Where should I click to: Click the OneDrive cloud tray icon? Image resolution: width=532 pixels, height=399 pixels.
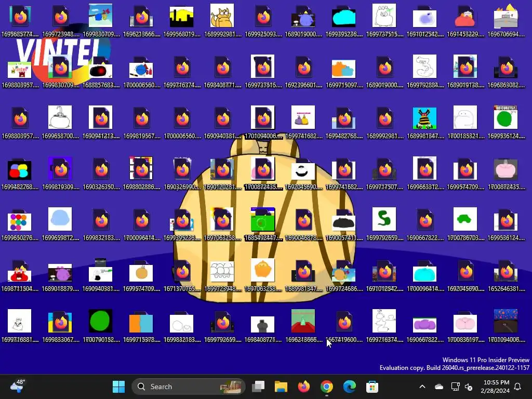438,387
